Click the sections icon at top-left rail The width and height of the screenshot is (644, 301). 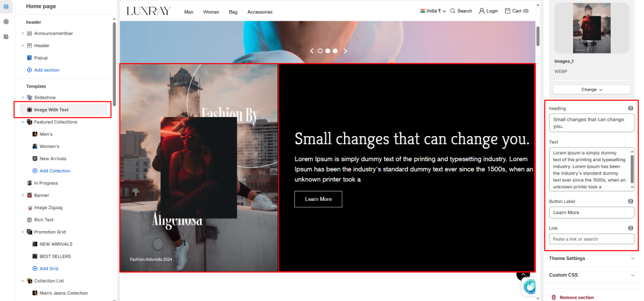click(x=6, y=6)
